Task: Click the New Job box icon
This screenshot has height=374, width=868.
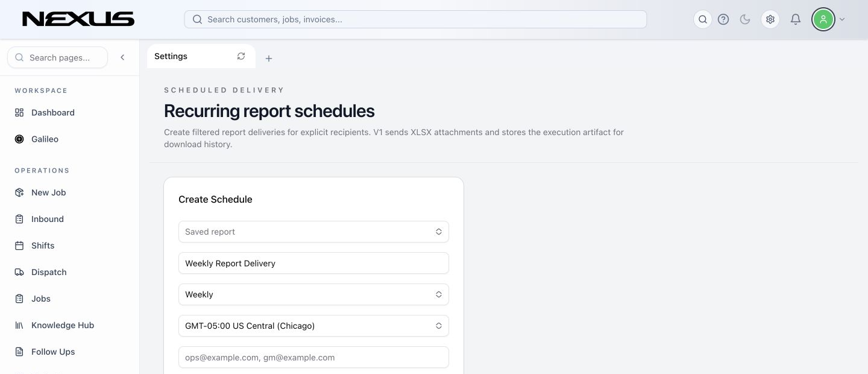Action: 19,192
